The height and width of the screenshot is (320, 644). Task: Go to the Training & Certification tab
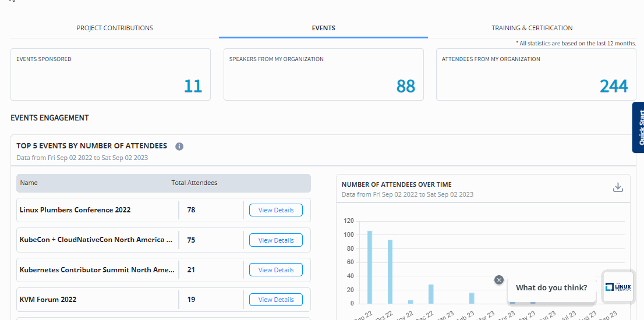click(x=532, y=28)
